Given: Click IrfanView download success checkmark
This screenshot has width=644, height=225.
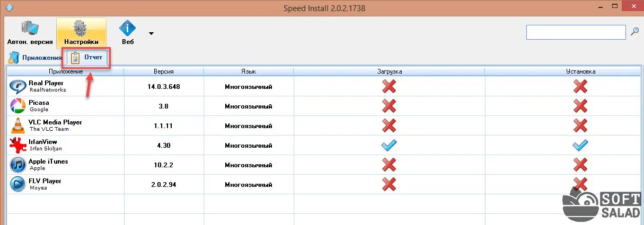Looking at the screenshot, I should [x=389, y=145].
